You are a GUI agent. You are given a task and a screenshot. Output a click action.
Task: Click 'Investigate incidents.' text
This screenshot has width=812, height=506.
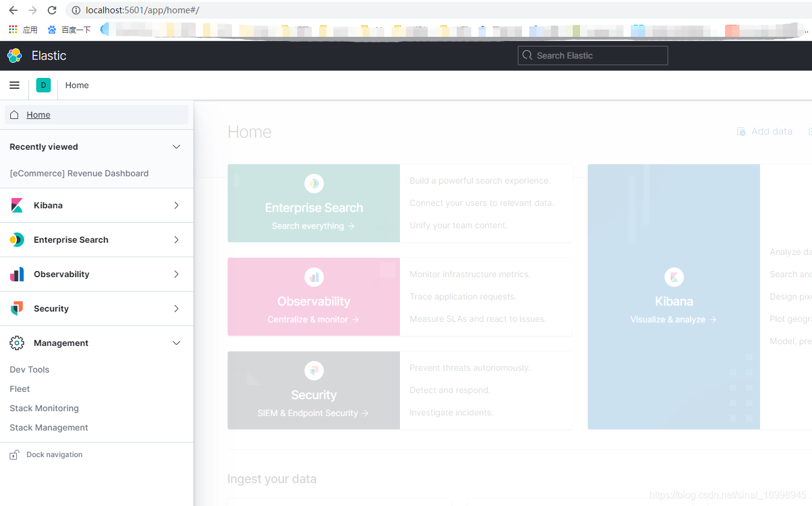pos(451,412)
